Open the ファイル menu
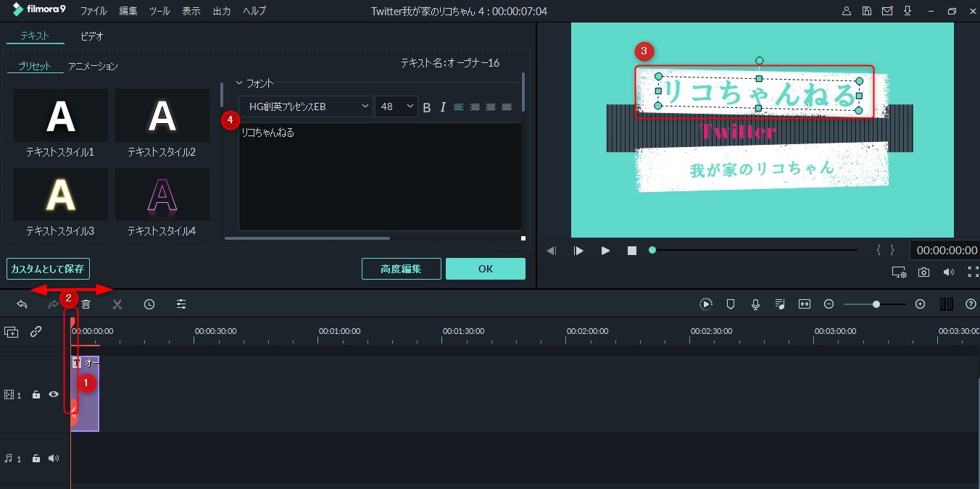This screenshot has height=489, width=980. coord(94,11)
